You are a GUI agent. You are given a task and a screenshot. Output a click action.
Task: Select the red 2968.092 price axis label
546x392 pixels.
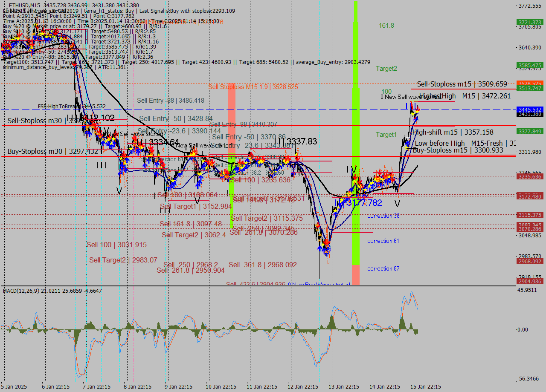point(529,261)
